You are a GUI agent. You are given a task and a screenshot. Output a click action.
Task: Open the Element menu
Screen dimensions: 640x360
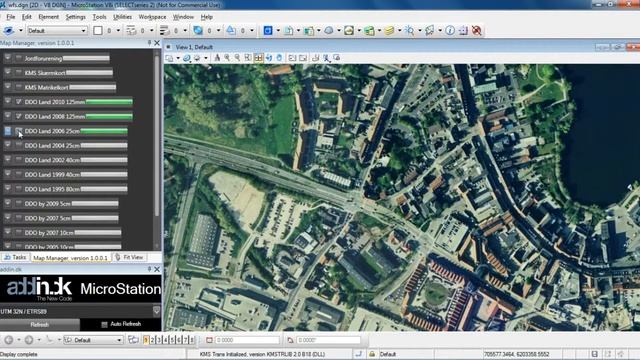pyautogui.click(x=49, y=17)
